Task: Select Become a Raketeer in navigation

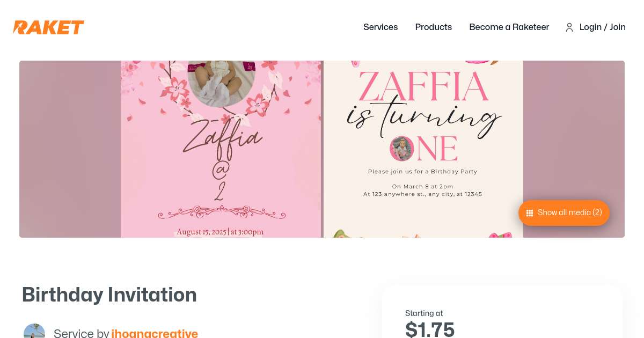Action: (509, 27)
